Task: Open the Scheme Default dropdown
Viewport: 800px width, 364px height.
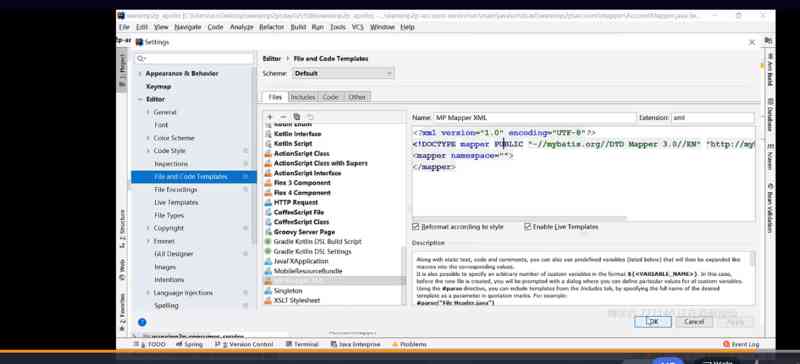Action: (343, 74)
